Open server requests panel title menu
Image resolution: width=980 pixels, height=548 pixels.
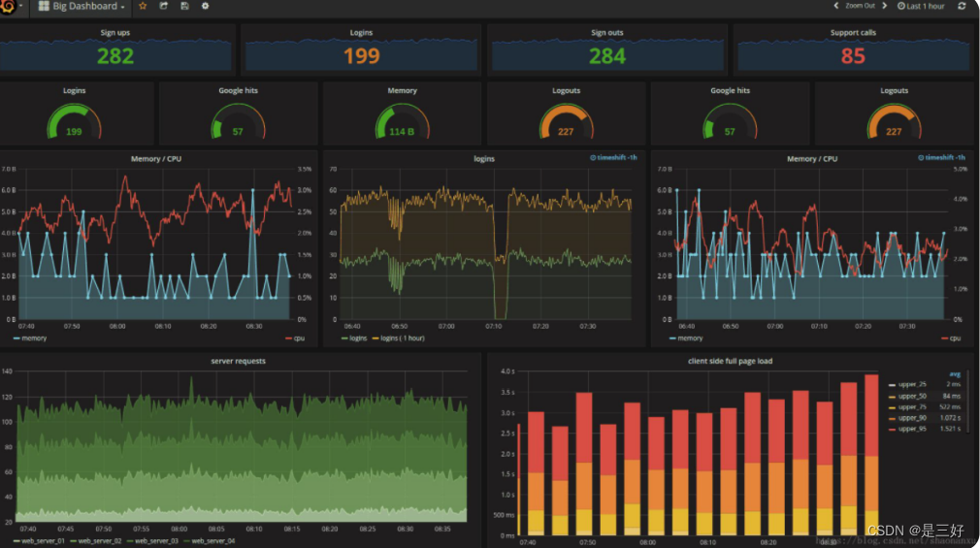(238, 361)
